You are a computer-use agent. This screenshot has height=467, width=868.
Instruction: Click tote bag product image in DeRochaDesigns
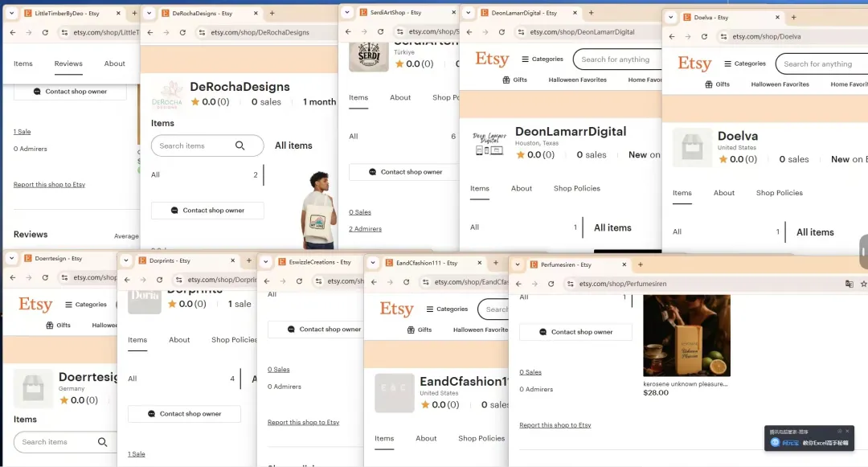pos(317,211)
